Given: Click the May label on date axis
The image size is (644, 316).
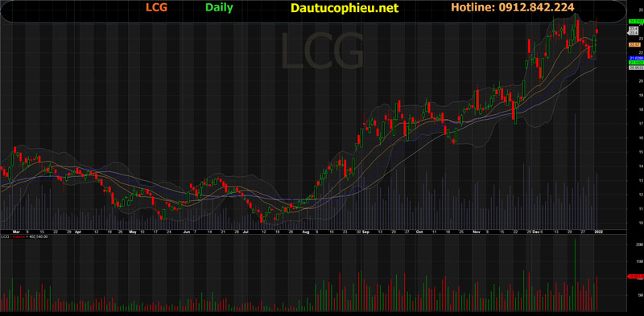Looking at the screenshot, I should click(x=133, y=232).
